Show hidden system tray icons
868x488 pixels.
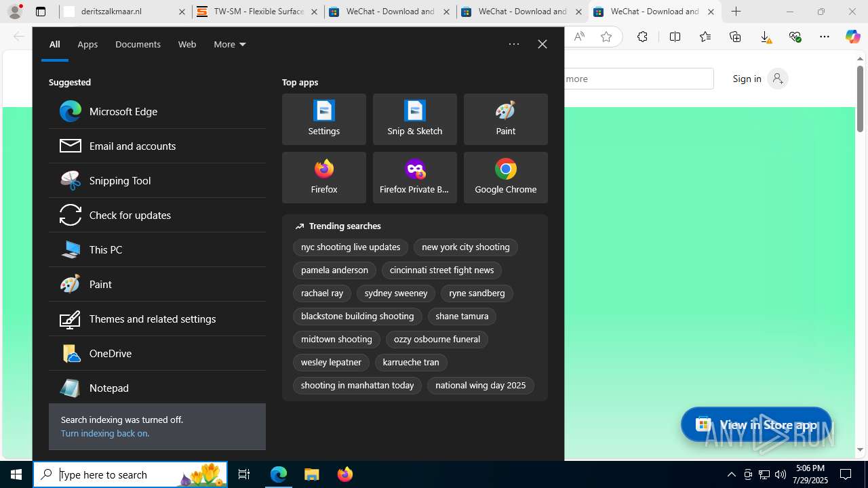click(x=731, y=474)
